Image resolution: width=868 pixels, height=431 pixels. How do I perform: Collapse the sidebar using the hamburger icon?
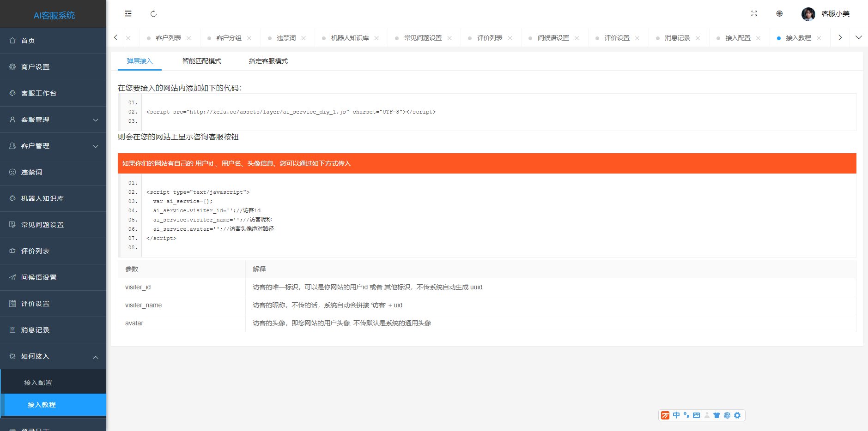(128, 14)
